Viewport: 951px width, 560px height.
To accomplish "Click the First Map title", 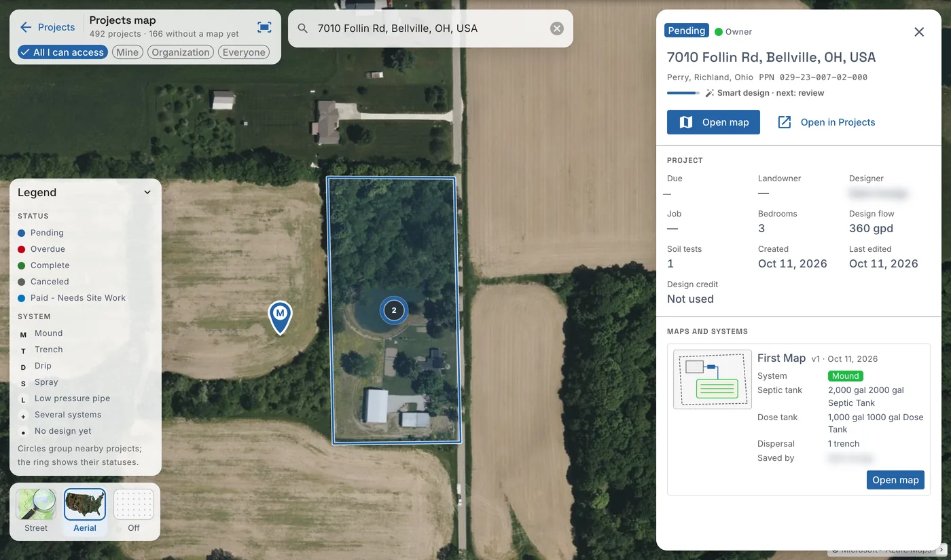I will tap(781, 358).
